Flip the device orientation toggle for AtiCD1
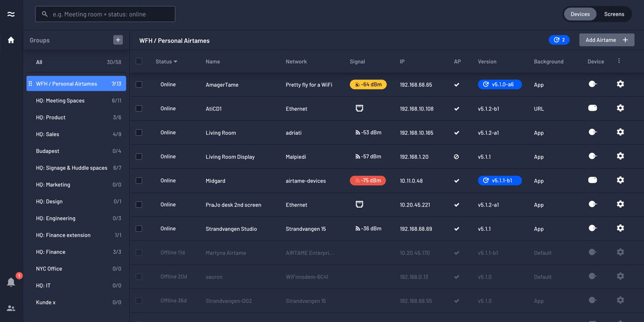The image size is (644, 322). click(x=592, y=108)
